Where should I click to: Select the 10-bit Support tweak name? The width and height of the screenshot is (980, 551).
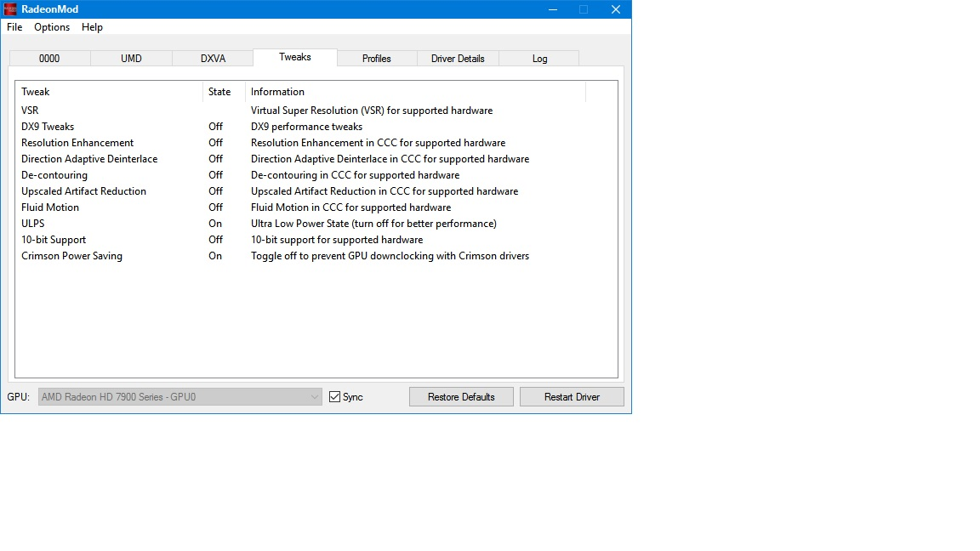point(54,240)
